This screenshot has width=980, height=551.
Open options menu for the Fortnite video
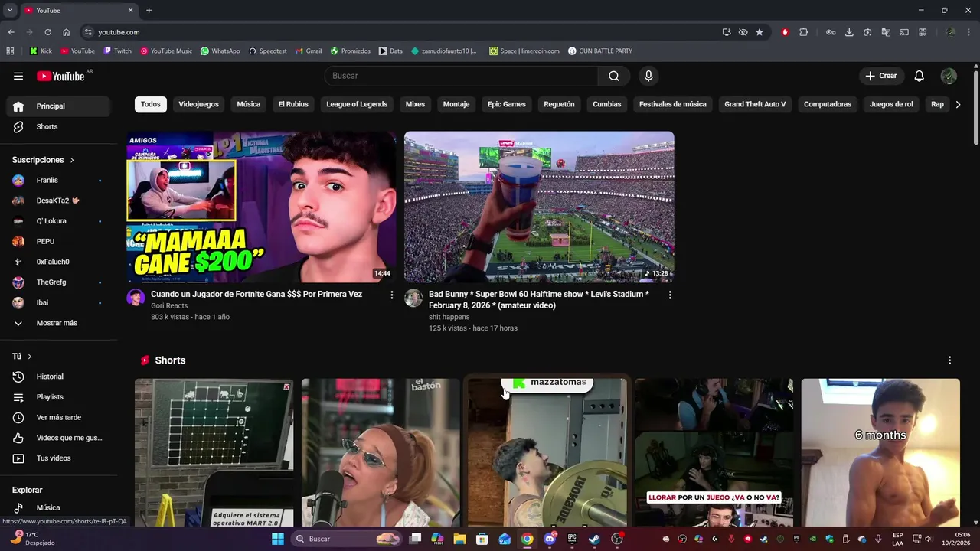[392, 295]
